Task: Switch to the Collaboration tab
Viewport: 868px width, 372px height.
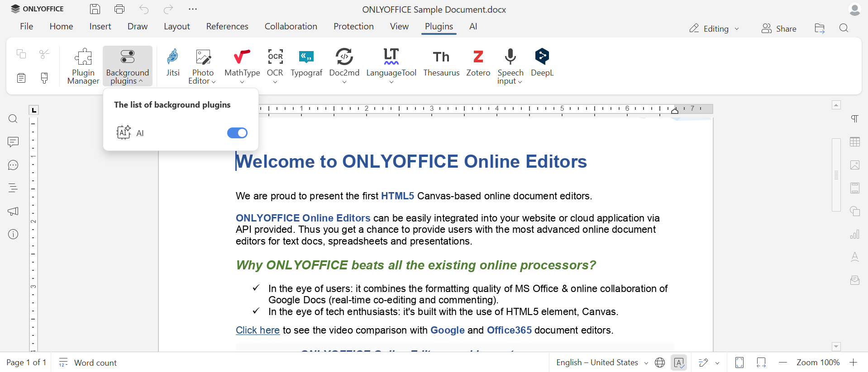Action: [x=291, y=26]
